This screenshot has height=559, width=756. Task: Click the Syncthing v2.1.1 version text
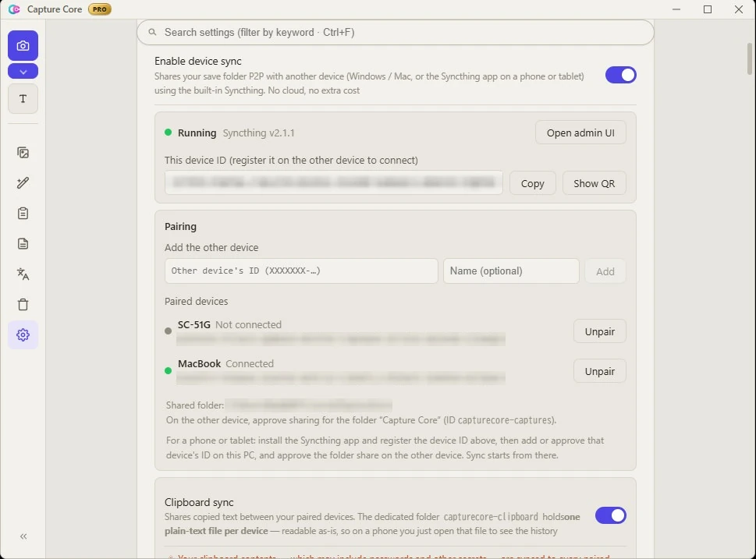(258, 133)
